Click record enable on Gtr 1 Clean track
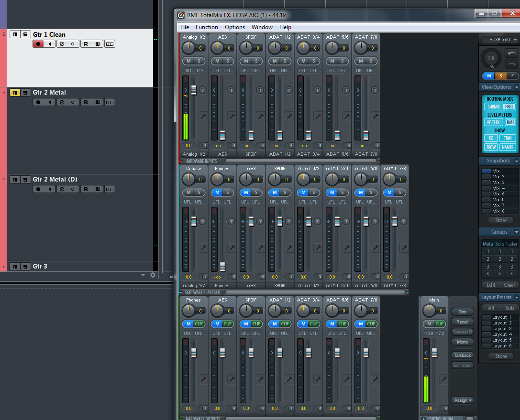520x420 pixels. point(38,44)
